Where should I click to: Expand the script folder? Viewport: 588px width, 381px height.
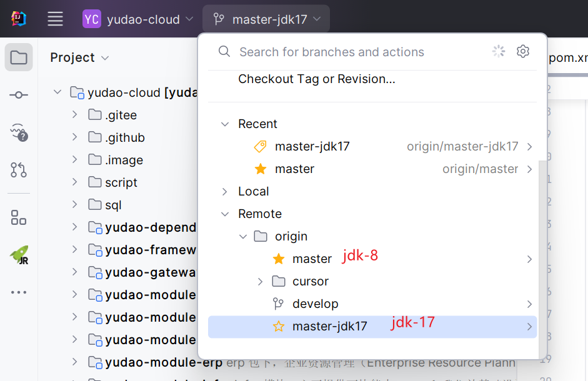[74, 182]
